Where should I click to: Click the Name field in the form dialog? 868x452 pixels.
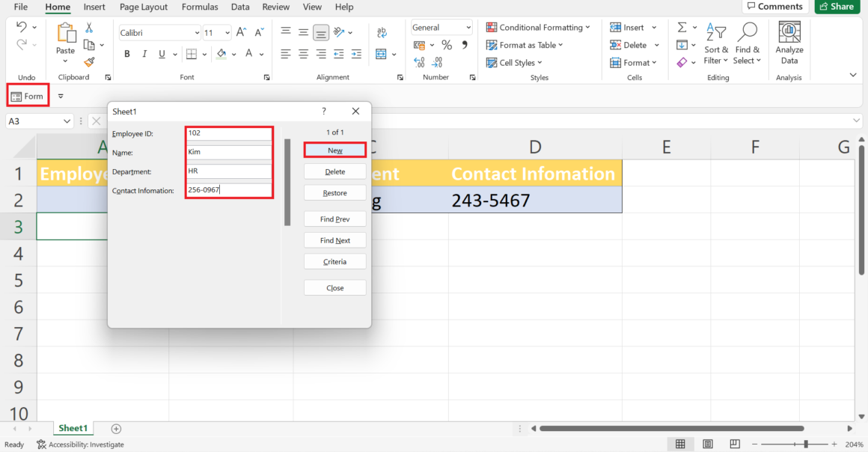pyautogui.click(x=228, y=152)
